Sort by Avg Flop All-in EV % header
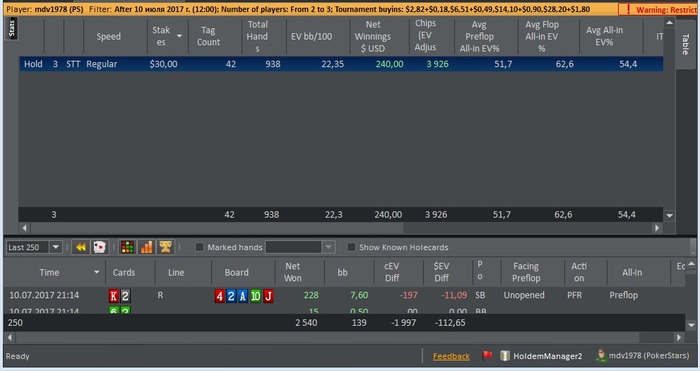The image size is (700, 371). pos(542,36)
